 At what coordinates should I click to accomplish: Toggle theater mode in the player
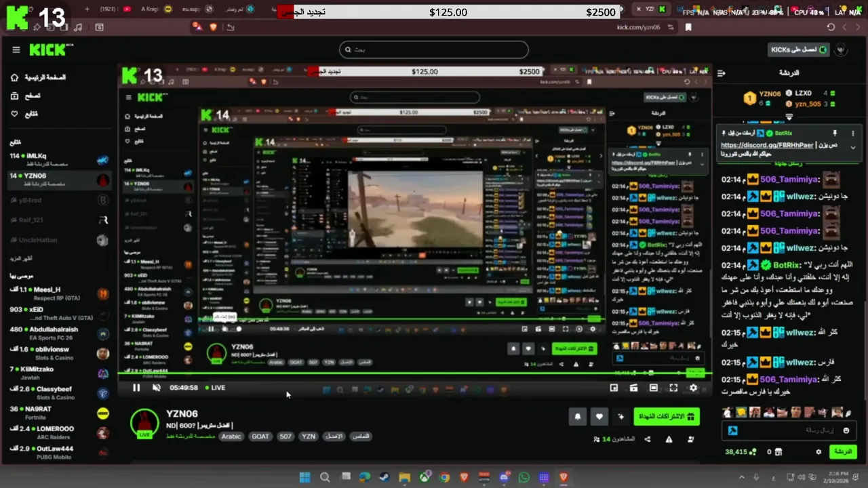(654, 388)
